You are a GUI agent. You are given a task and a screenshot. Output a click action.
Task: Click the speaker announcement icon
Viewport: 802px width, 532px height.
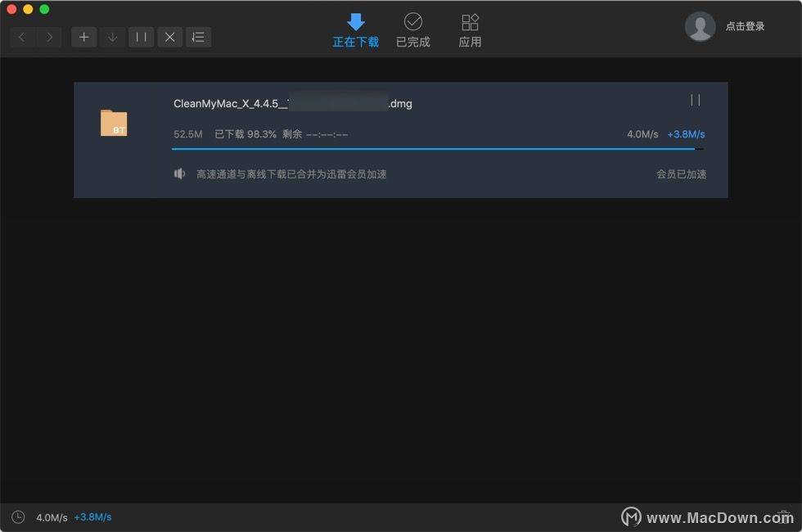(x=179, y=174)
